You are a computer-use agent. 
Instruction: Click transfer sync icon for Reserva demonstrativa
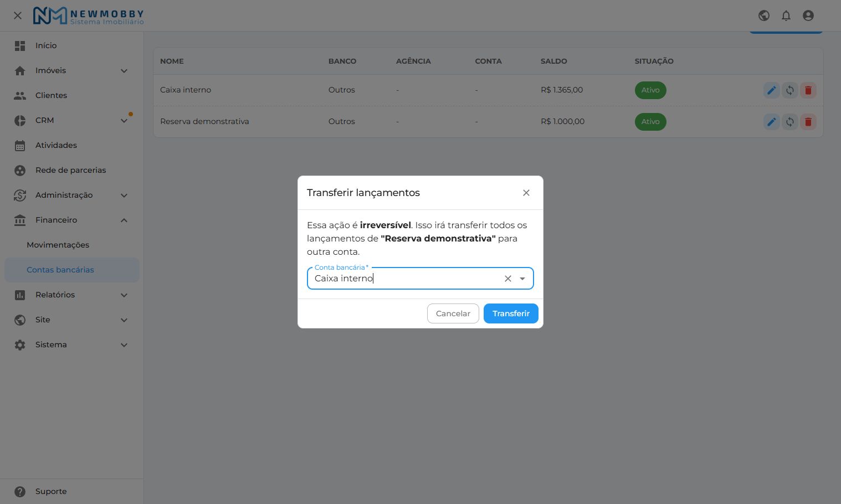click(x=789, y=122)
